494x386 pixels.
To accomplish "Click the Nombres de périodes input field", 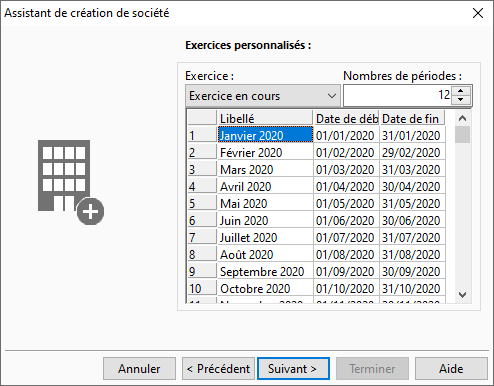I will click(397, 95).
